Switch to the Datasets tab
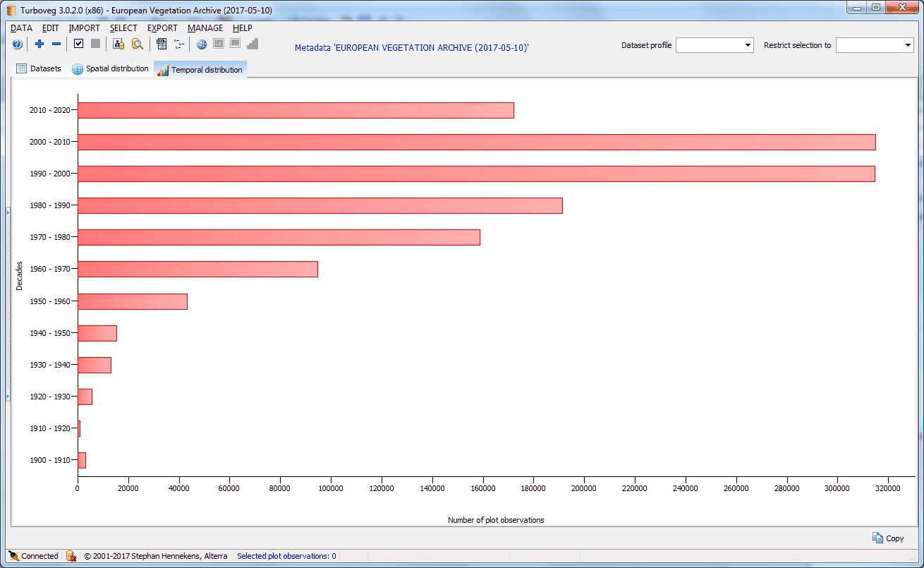This screenshot has width=924, height=568. point(39,69)
